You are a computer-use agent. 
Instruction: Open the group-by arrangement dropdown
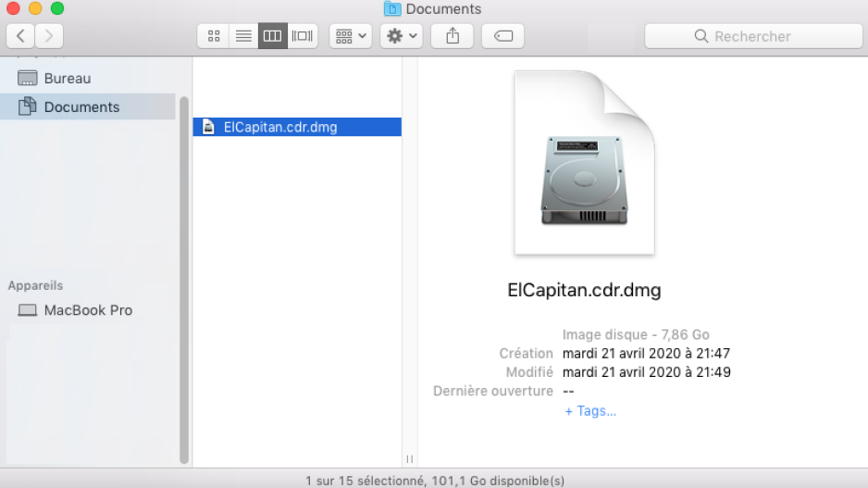[x=351, y=36]
